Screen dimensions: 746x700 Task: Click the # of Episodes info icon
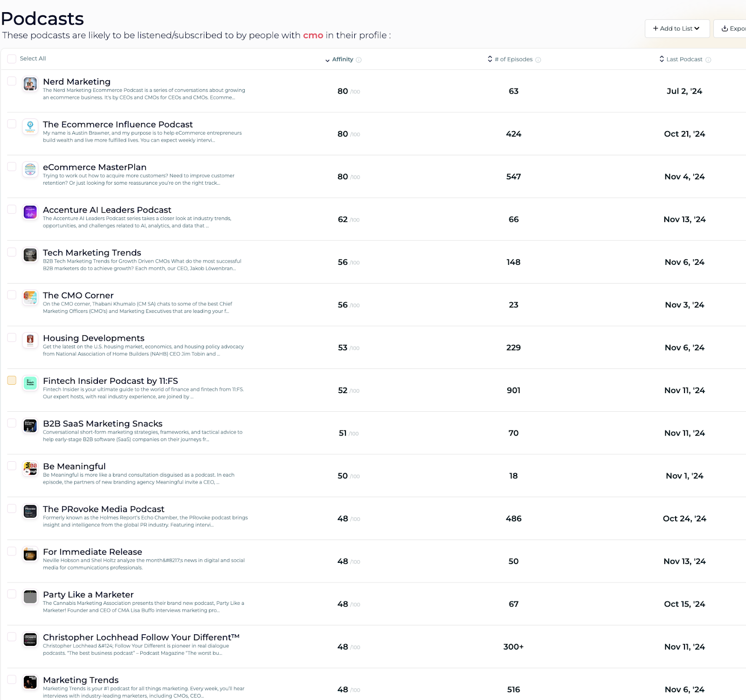538,60
